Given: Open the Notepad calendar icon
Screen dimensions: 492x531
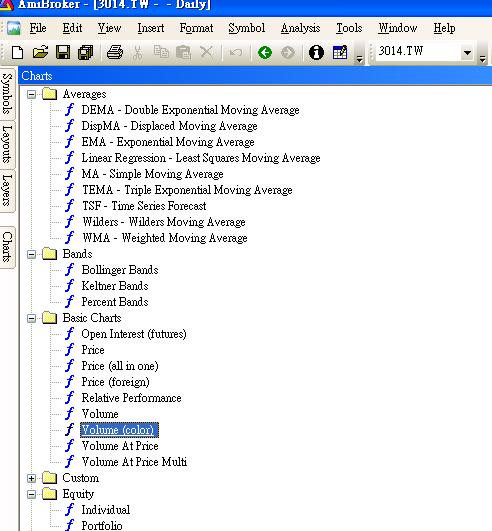Looking at the screenshot, I should coord(340,52).
